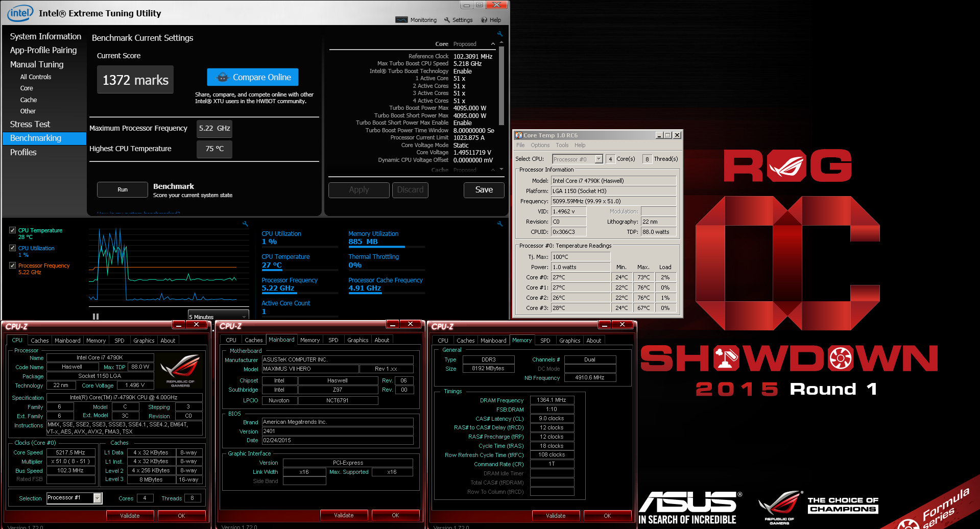Select Manual Tuning in sidebar

point(37,64)
